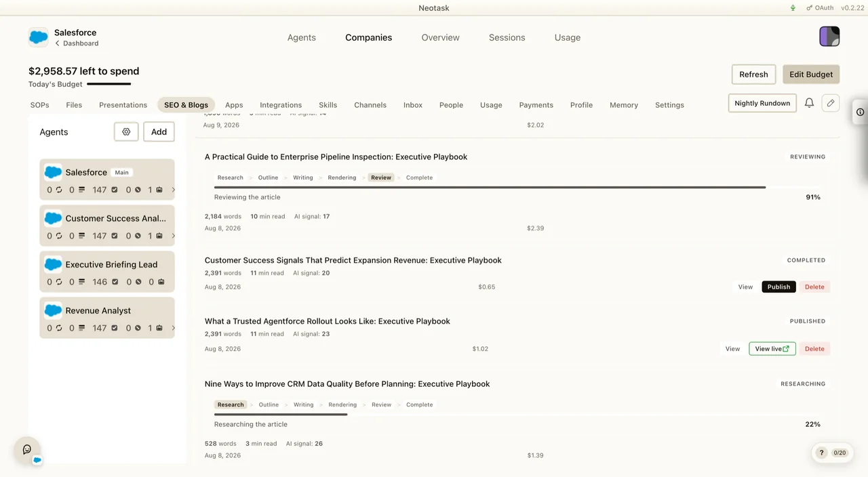This screenshot has width=868, height=477.
Task: Open the Payments tab
Action: point(536,105)
